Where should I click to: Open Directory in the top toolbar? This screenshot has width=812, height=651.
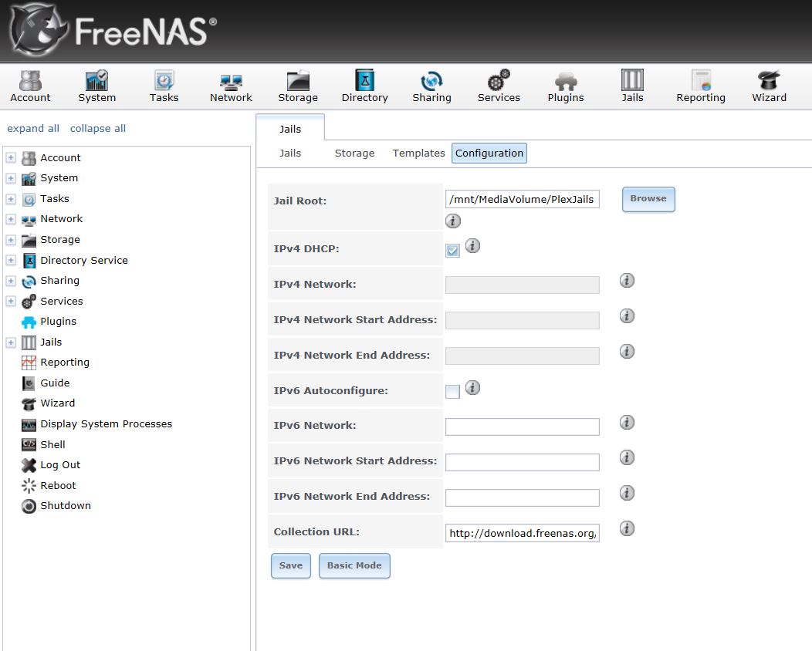[364, 86]
